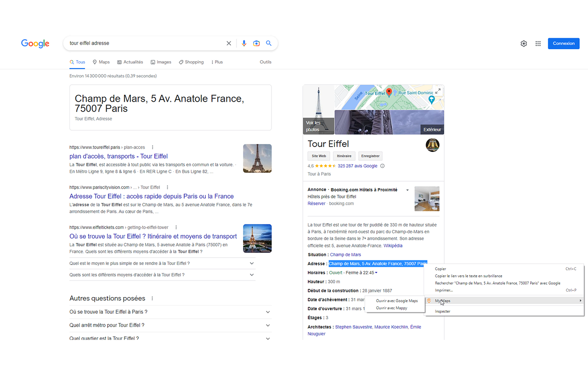Viewport: 588px width, 368px height.
Task: Open options dots beside Autres questions posées
Action: click(153, 299)
